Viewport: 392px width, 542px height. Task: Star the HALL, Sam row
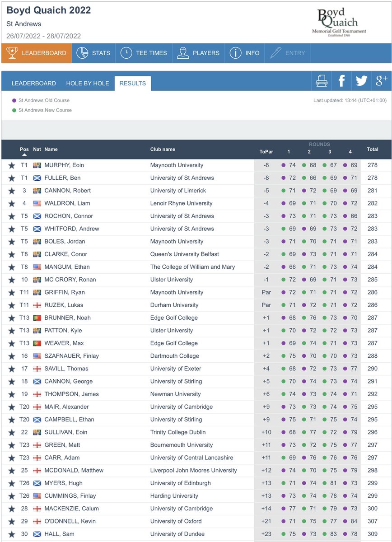11,534
